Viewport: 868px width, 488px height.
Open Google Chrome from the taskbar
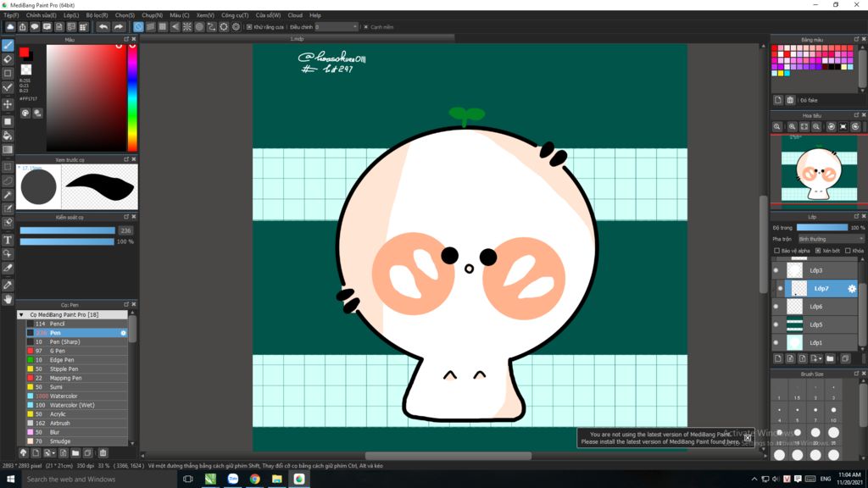pyautogui.click(x=254, y=480)
